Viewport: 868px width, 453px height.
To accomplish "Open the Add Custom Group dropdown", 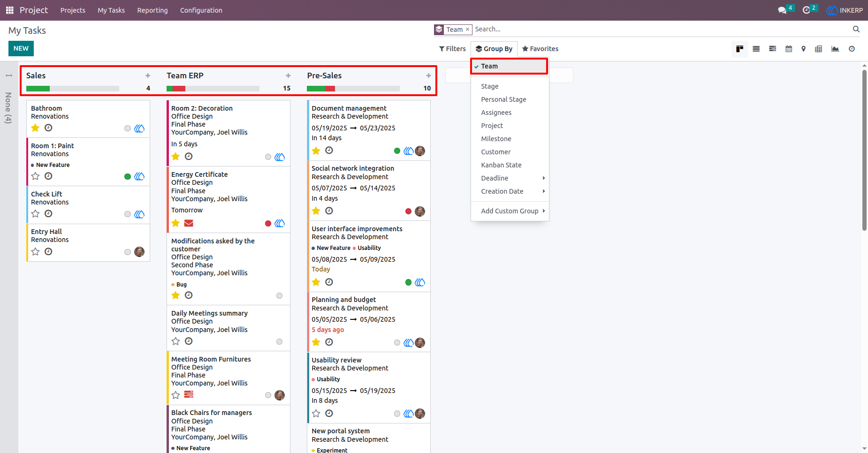I will coord(510,211).
